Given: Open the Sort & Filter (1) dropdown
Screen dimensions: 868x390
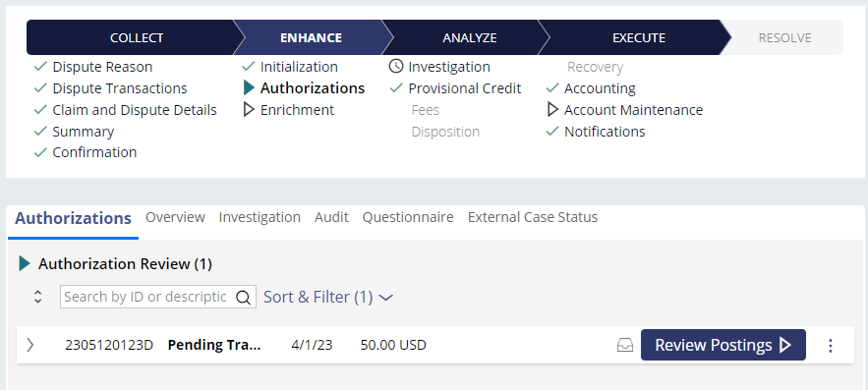Looking at the screenshot, I should pyautogui.click(x=328, y=297).
